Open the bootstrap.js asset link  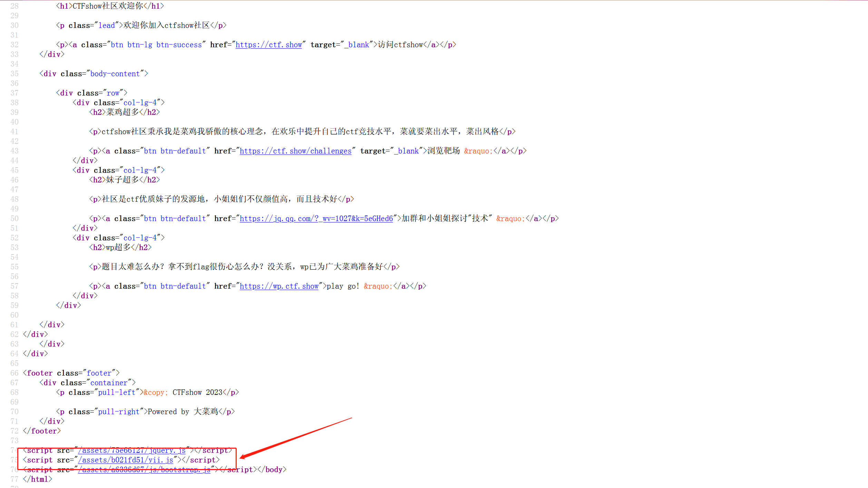pos(144,470)
